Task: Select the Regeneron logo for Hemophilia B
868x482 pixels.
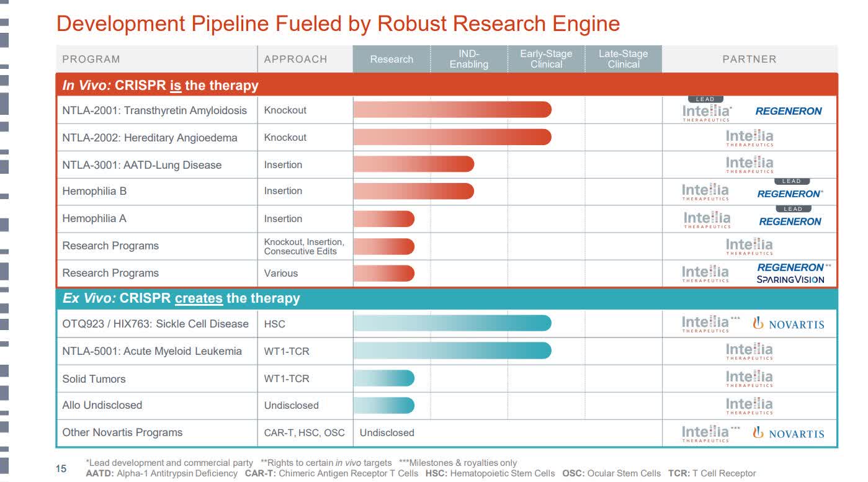Action: (791, 193)
